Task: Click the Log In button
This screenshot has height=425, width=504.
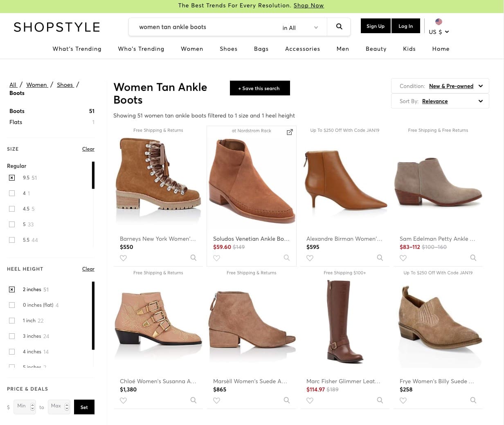Action: (x=406, y=26)
